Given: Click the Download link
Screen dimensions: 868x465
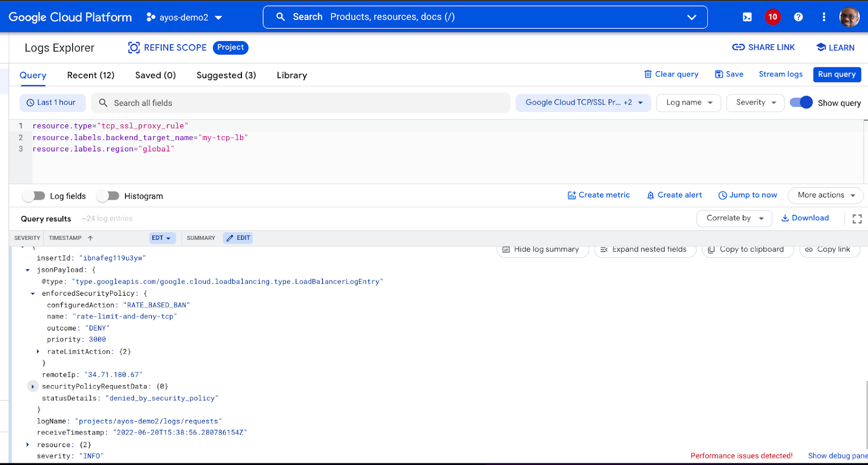Looking at the screenshot, I should point(805,218).
